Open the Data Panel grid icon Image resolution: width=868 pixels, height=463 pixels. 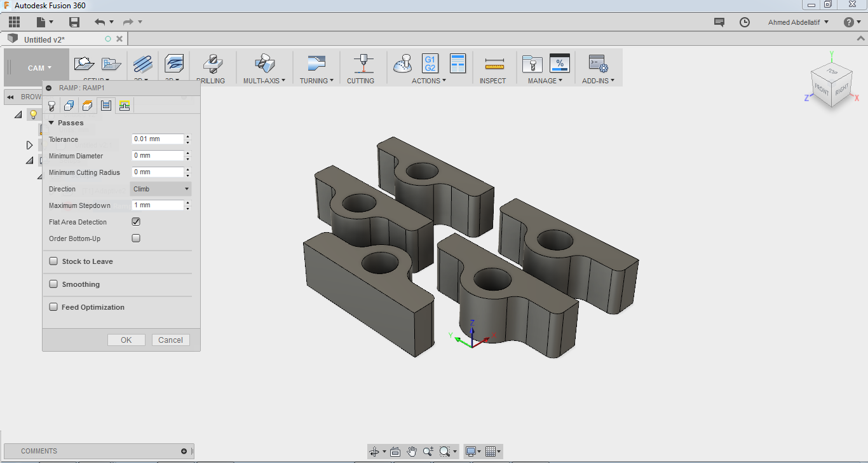click(x=14, y=22)
